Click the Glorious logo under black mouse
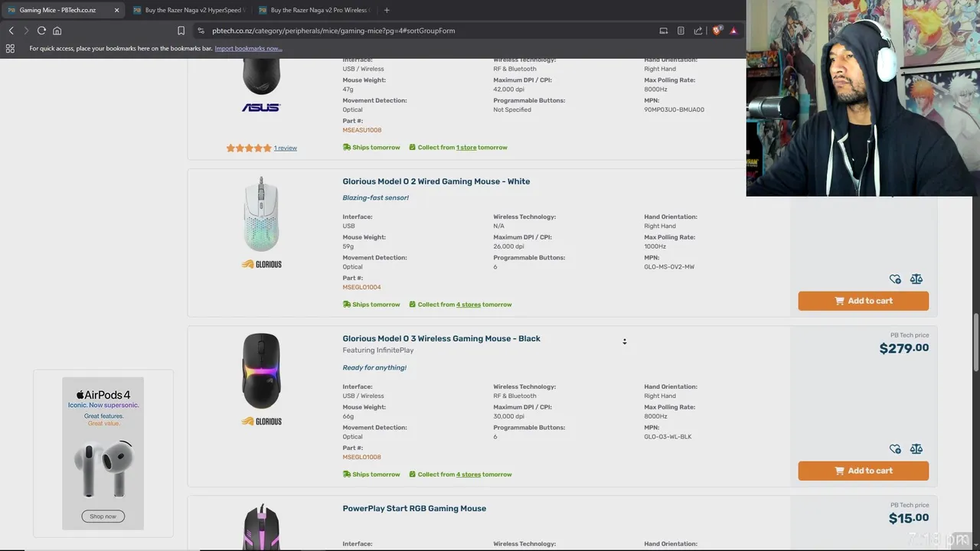The height and width of the screenshot is (551, 980). (261, 421)
